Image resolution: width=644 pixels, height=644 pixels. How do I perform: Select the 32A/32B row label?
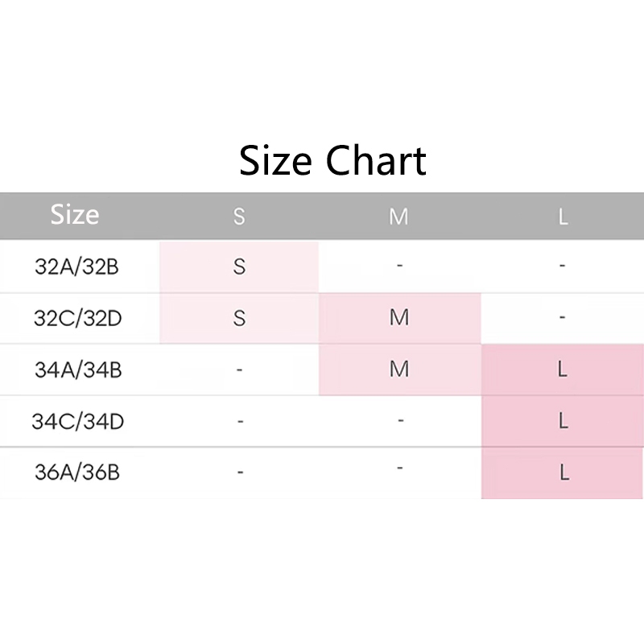(x=76, y=266)
